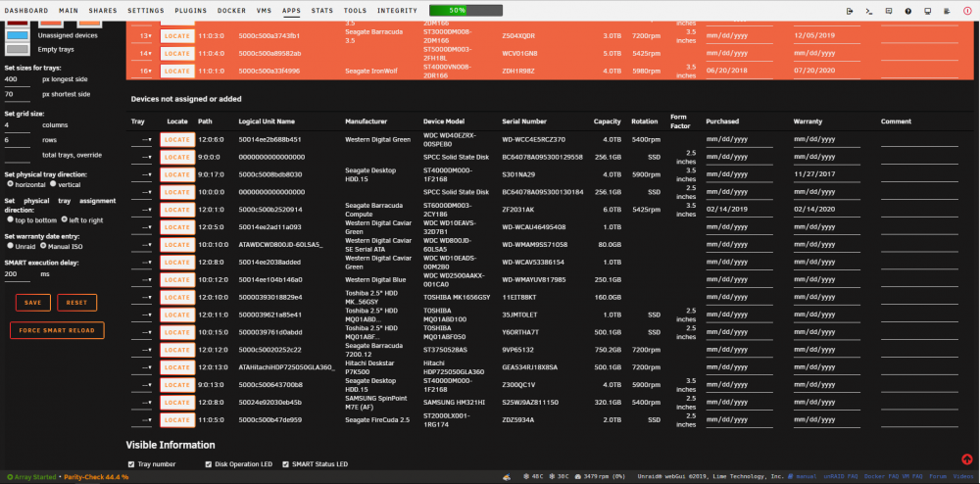Go to the Plugins tab
This screenshot has width=980, height=484.
191,11
